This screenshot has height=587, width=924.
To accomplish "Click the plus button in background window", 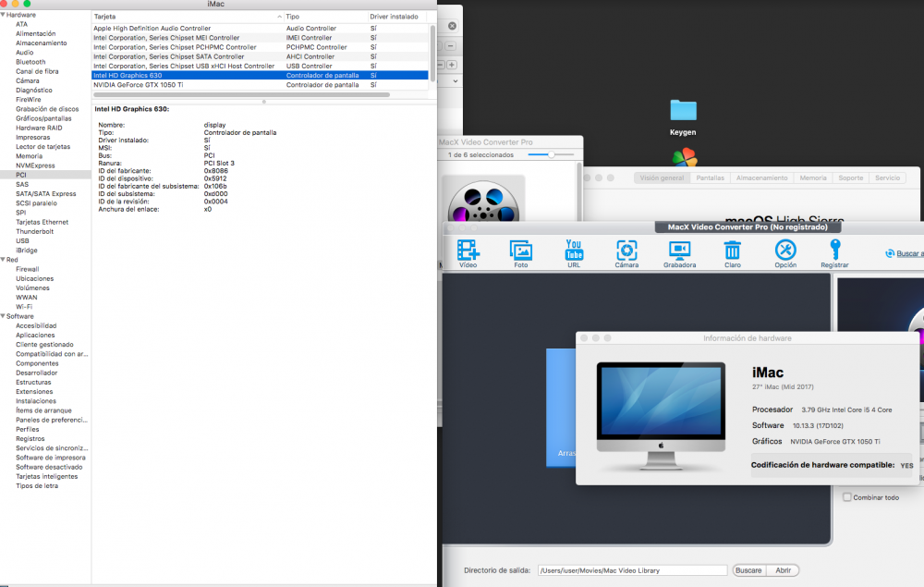I will (x=452, y=65).
